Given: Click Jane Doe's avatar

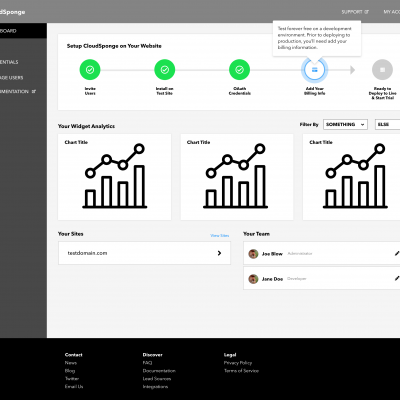Looking at the screenshot, I should [253, 279].
